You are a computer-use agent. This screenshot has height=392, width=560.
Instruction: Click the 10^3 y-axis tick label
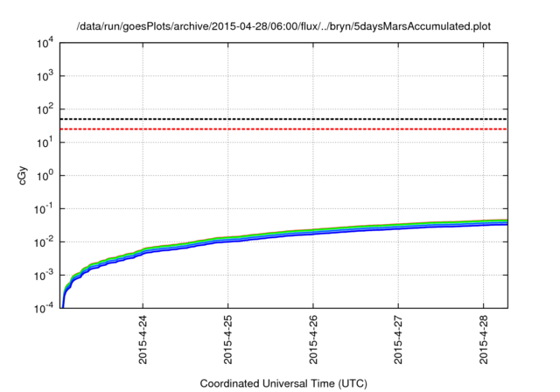[x=45, y=75]
